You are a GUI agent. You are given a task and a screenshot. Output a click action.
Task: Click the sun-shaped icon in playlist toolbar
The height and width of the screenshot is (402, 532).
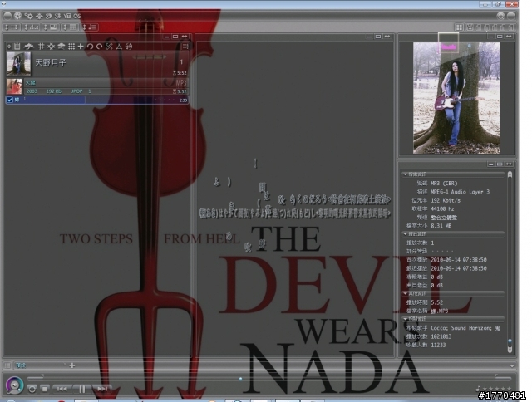(51, 47)
